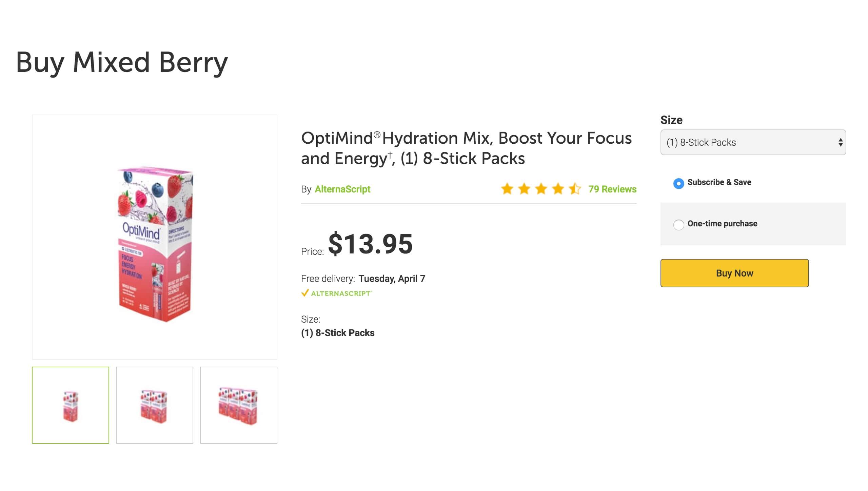Viewport: 868px width, 491px height.
Task: Select the single box product thumbnail
Action: pyautogui.click(x=71, y=405)
